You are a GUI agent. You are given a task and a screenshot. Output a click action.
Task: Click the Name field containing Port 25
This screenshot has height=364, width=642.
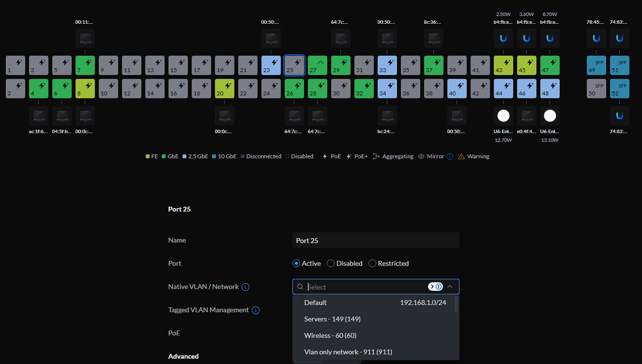click(376, 240)
